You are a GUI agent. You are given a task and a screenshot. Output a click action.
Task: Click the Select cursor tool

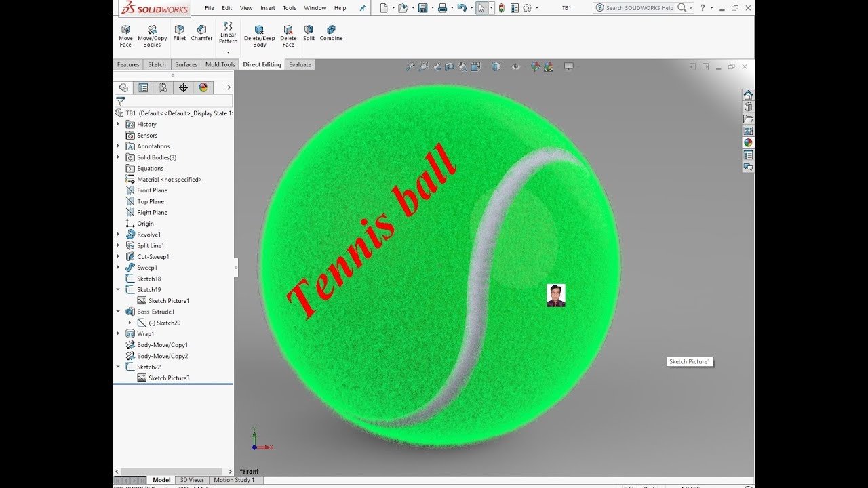pos(481,8)
